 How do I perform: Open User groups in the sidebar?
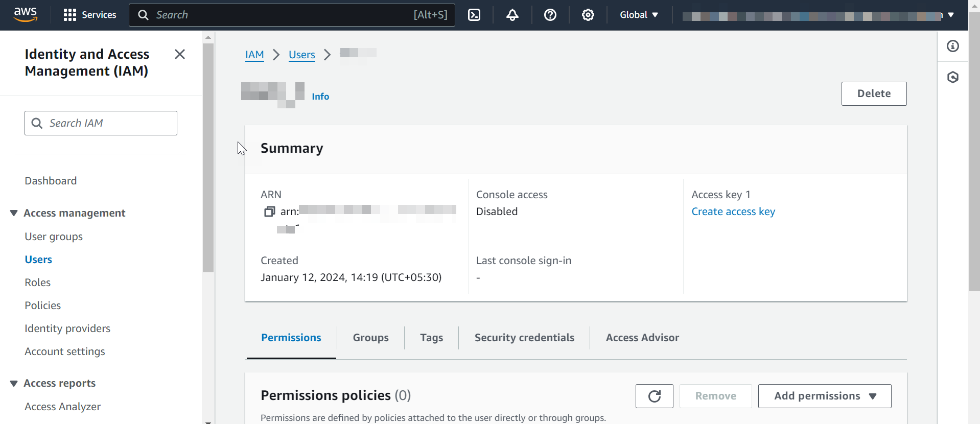(x=54, y=237)
